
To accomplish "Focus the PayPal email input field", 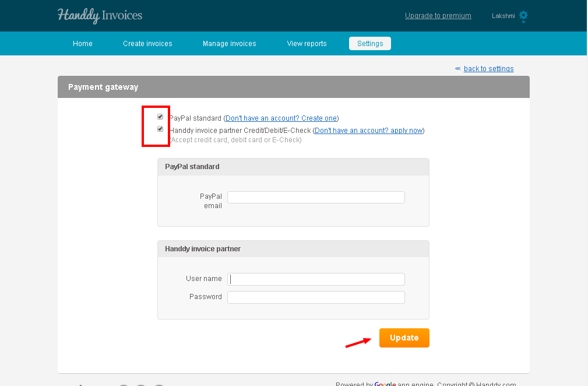I will click(316, 197).
